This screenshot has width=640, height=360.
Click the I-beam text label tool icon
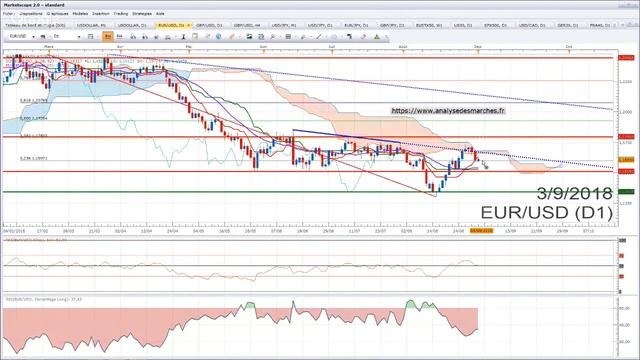183,37
